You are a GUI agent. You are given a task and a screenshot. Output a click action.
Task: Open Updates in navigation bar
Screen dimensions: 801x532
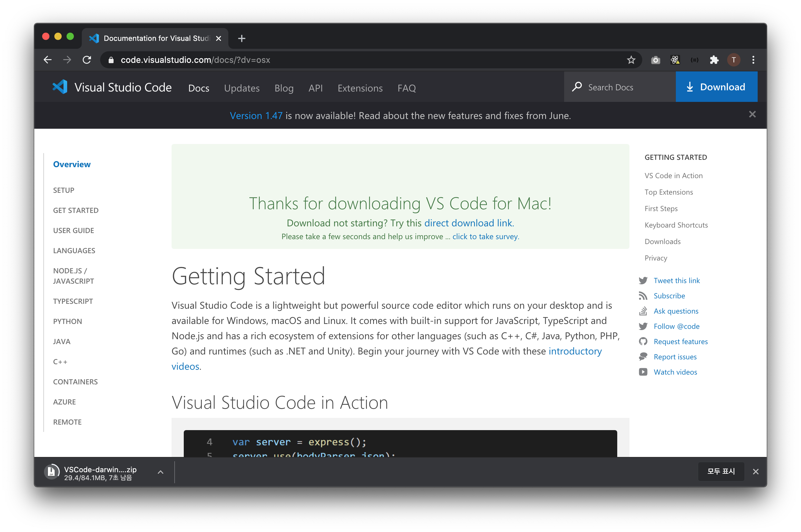tap(242, 88)
